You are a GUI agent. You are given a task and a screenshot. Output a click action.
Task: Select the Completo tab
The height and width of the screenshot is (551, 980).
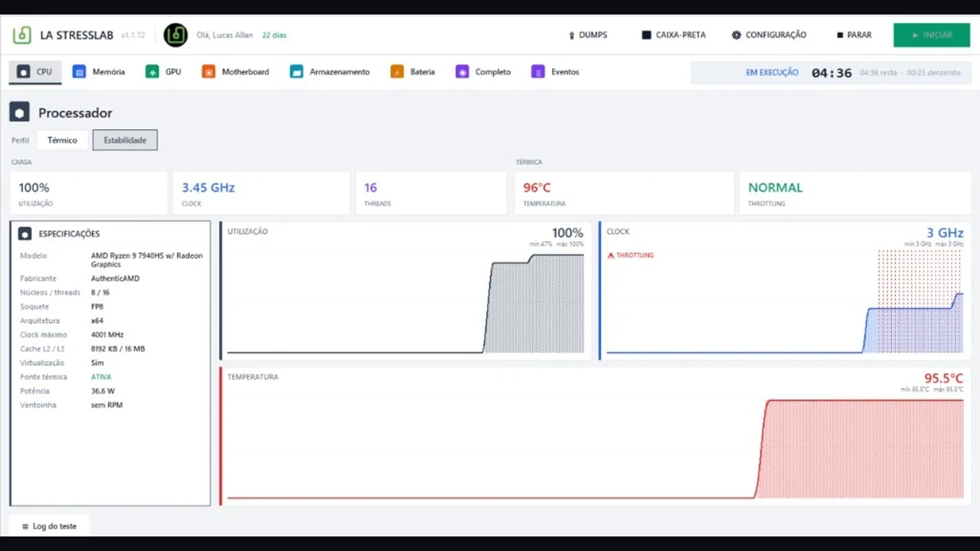(483, 72)
